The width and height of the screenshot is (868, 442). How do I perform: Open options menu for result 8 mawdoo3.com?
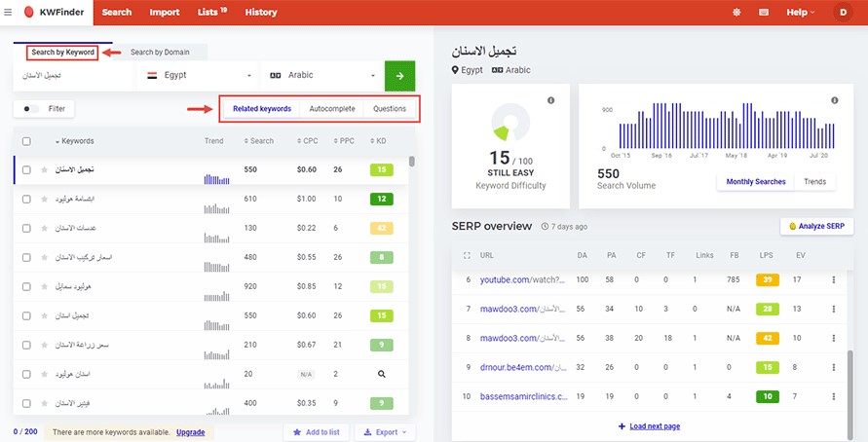point(834,338)
